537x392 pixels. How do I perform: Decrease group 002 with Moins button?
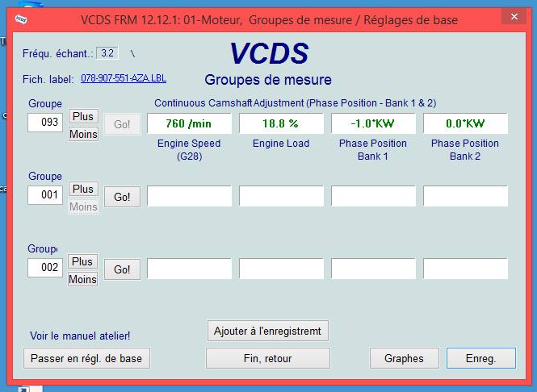(82, 279)
